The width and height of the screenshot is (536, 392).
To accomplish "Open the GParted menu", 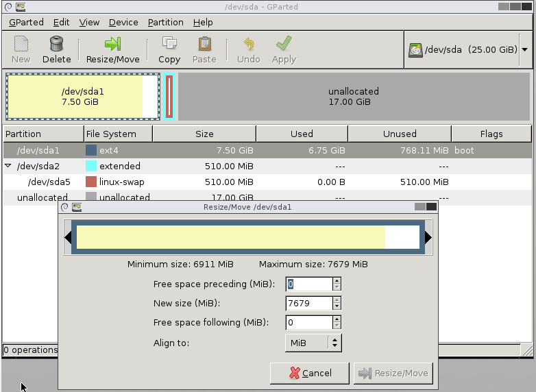I will point(26,22).
